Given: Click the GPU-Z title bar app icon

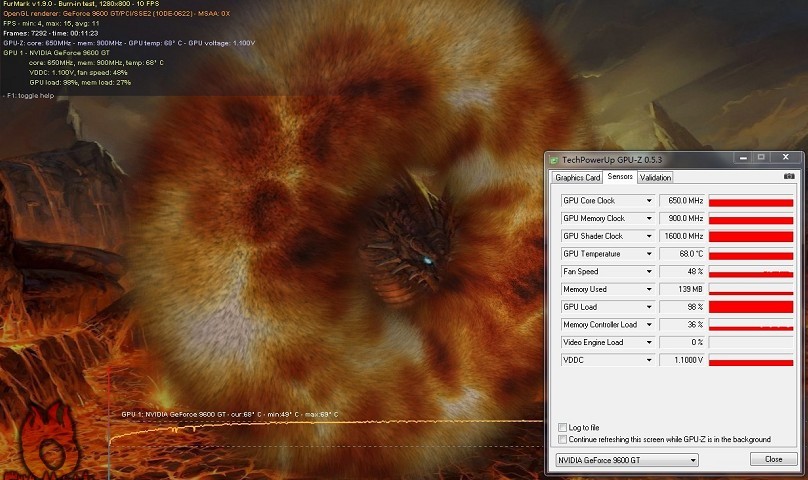Looking at the screenshot, I should click(x=554, y=160).
